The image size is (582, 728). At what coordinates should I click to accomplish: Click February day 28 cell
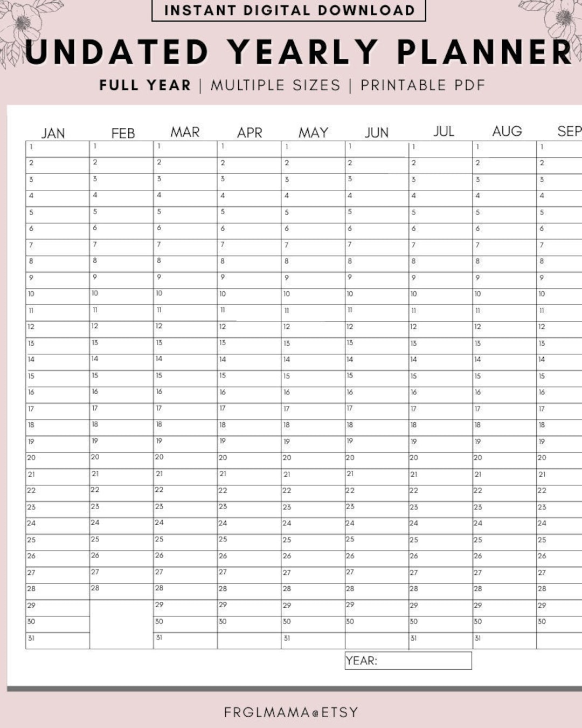tap(121, 592)
